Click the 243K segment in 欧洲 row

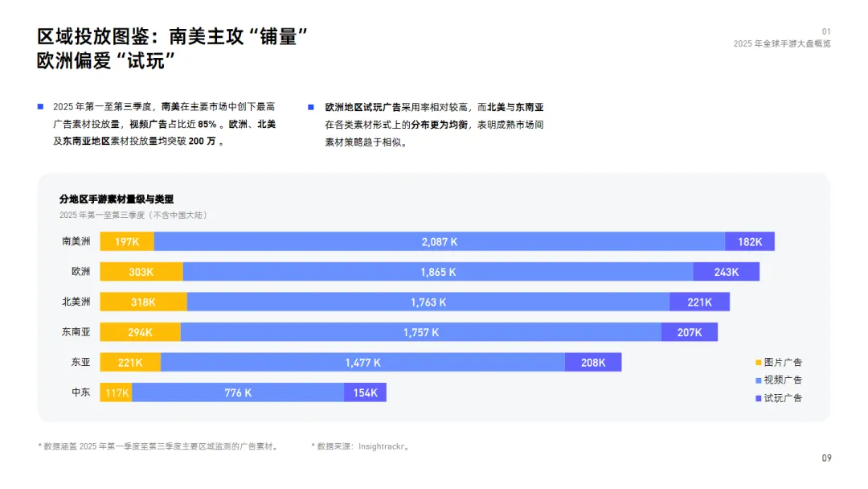point(727,272)
